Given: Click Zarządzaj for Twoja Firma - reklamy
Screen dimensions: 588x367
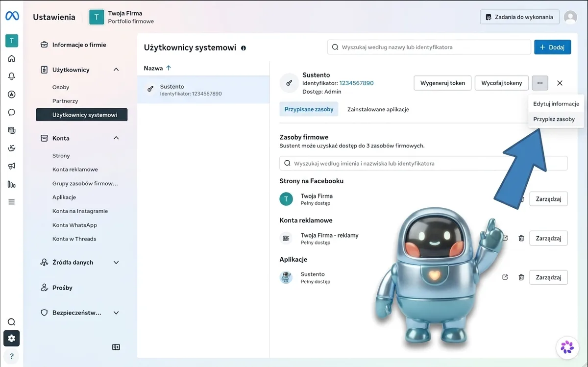Looking at the screenshot, I should [548, 238].
